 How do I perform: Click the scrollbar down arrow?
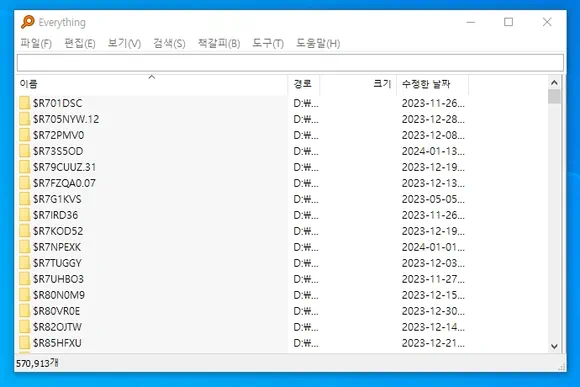pos(554,346)
